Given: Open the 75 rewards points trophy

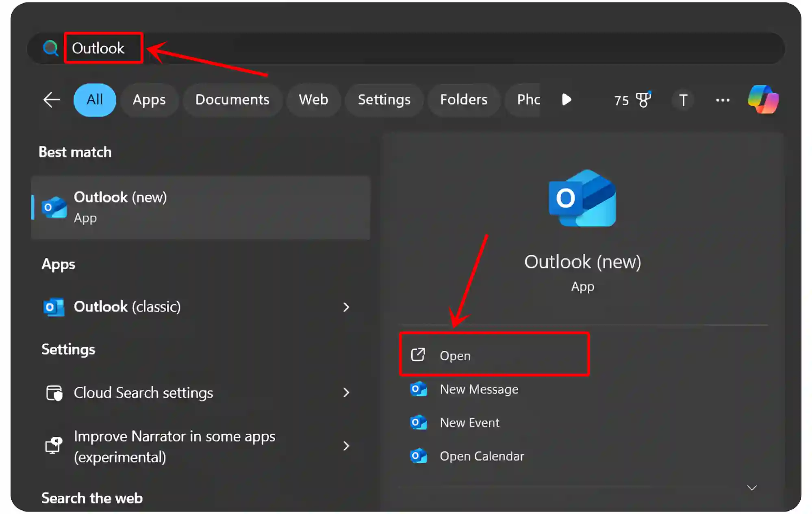Looking at the screenshot, I should 632,100.
